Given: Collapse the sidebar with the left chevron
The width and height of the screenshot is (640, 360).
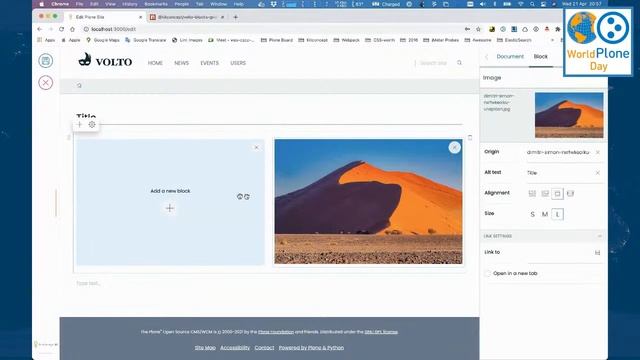Looking at the screenshot, I should pos(487,57).
